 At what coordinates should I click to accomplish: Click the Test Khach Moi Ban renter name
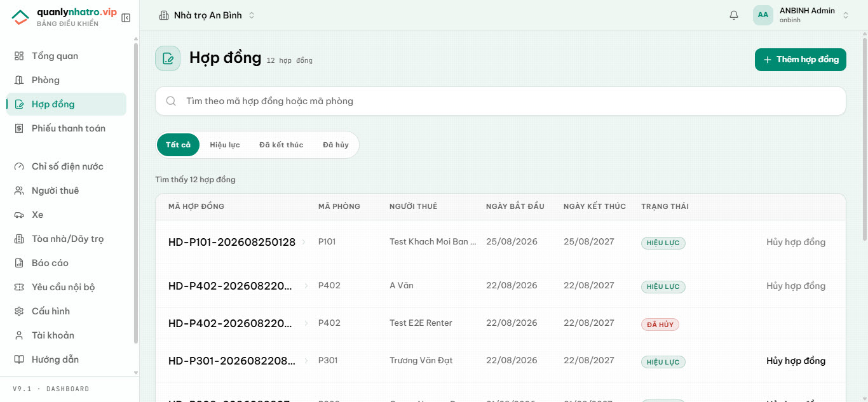pyautogui.click(x=433, y=242)
